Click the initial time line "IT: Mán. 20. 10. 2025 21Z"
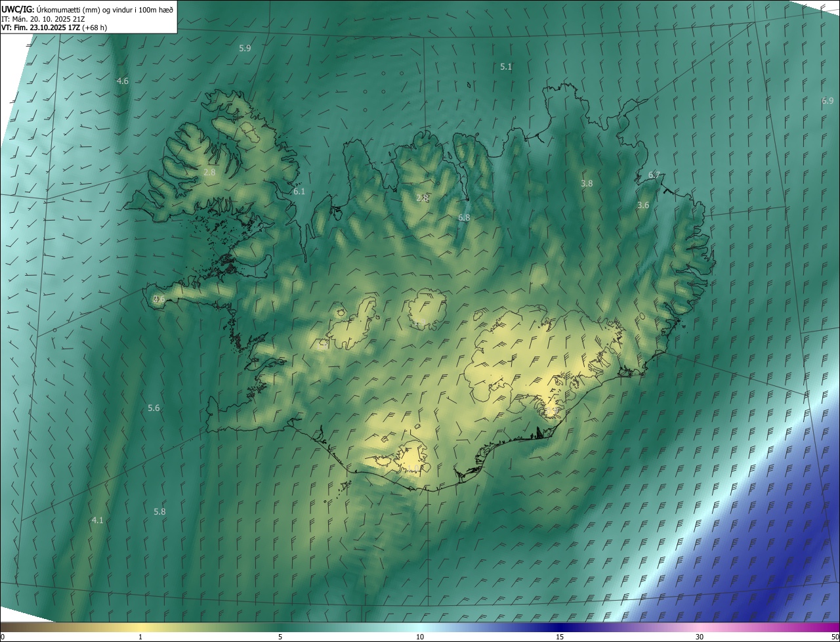840x642 pixels. click(x=43, y=18)
